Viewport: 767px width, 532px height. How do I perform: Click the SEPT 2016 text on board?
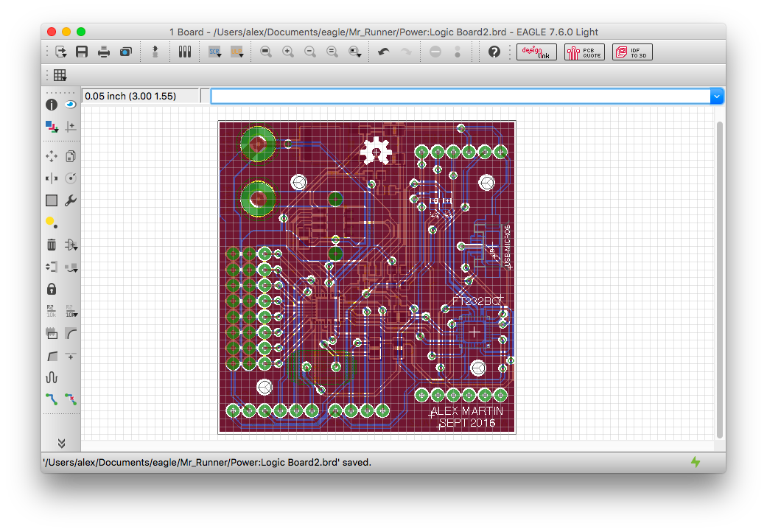(x=466, y=423)
